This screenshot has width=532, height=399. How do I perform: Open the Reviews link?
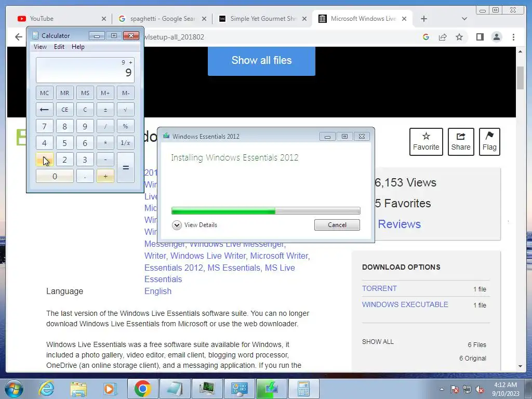(400, 224)
